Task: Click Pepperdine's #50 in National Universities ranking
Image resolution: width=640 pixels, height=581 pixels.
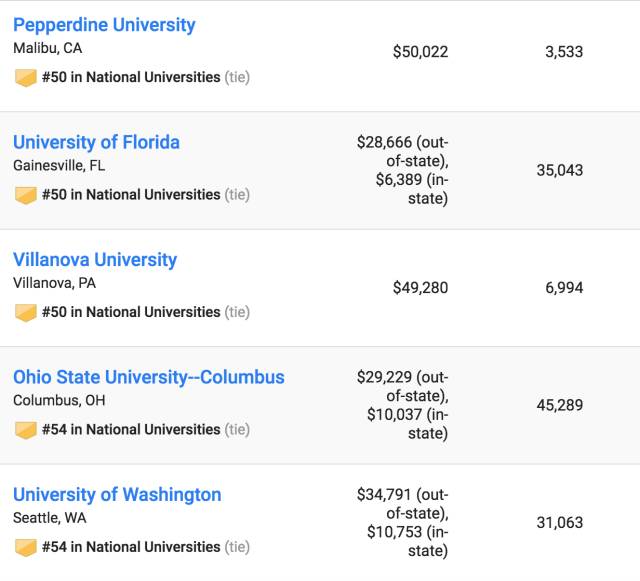Action: point(131,77)
